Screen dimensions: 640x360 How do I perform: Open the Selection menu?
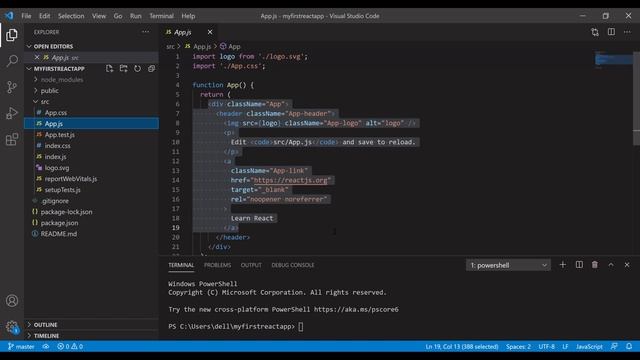[x=71, y=16]
